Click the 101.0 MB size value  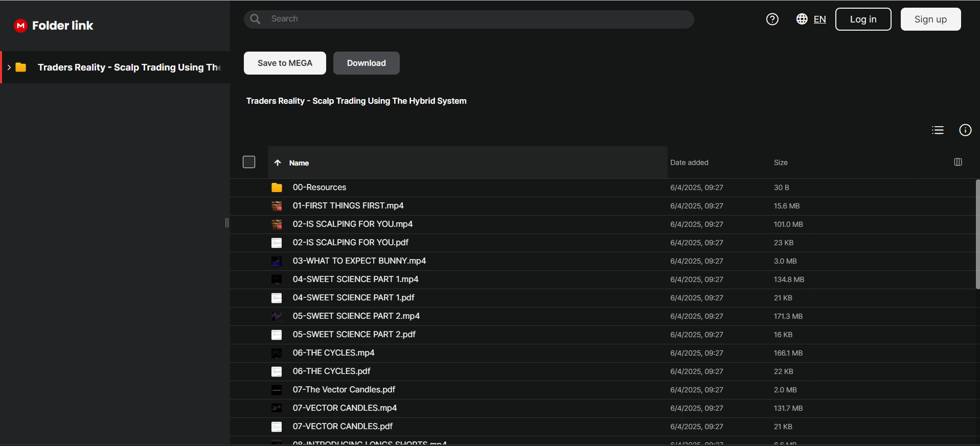click(x=788, y=224)
